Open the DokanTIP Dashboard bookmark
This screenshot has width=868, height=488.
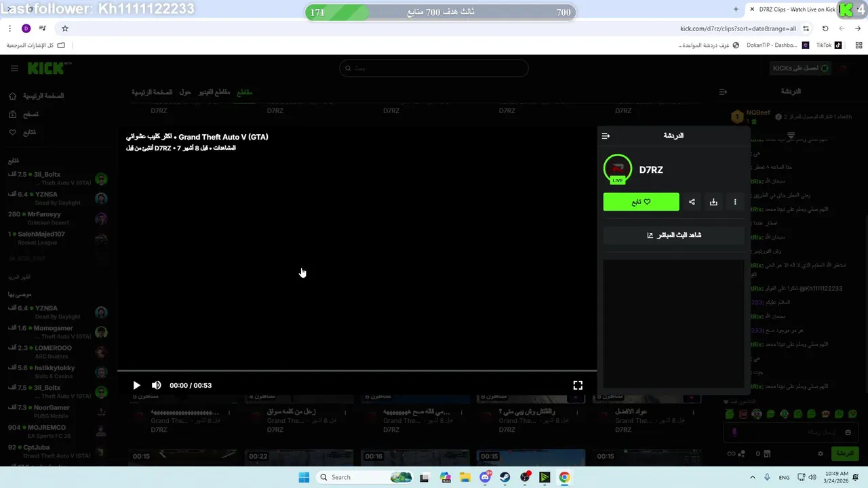(x=777, y=45)
